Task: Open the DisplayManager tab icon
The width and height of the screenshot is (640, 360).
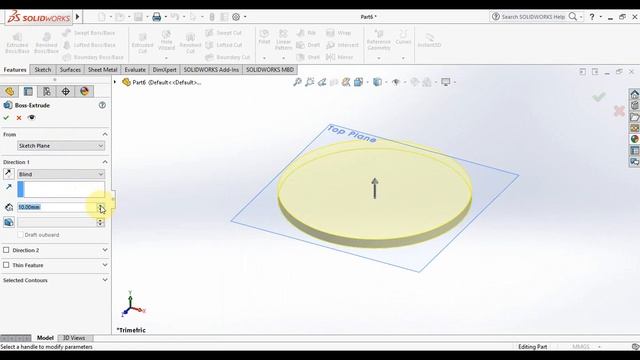Action: click(x=84, y=91)
